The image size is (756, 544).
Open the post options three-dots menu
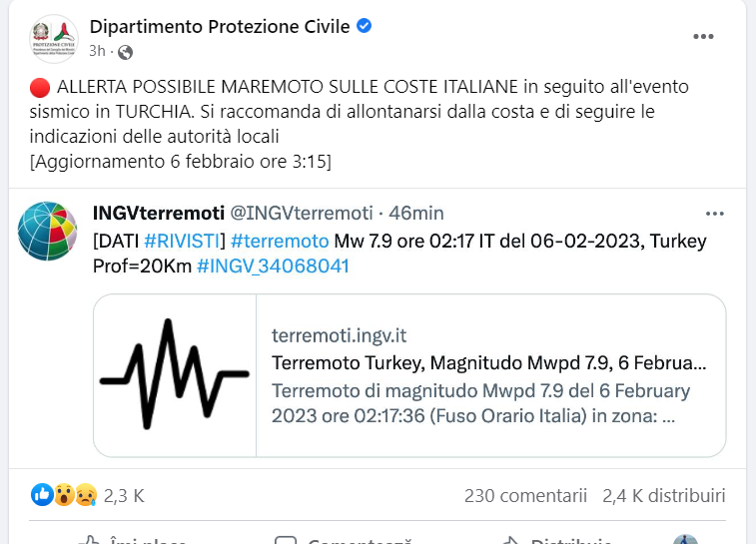coord(703,37)
